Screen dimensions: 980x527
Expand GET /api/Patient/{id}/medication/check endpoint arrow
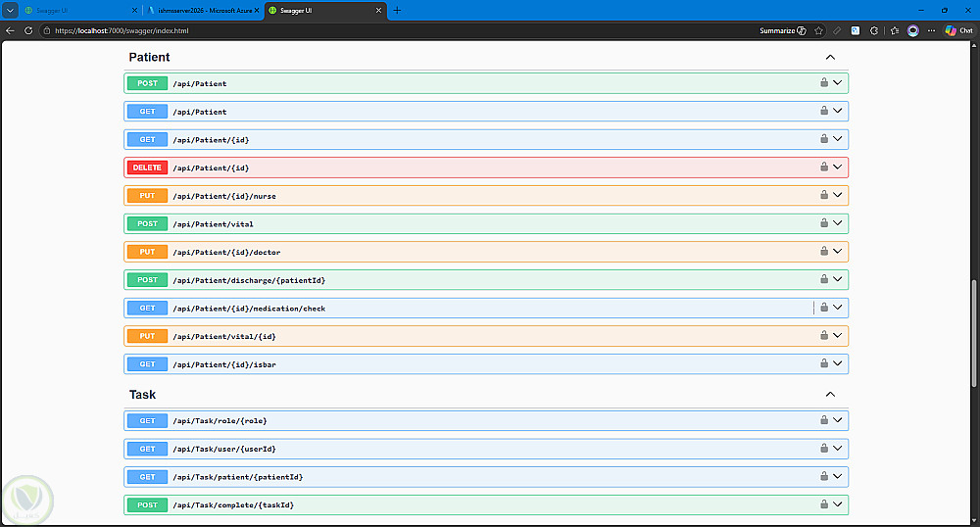click(838, 308)
